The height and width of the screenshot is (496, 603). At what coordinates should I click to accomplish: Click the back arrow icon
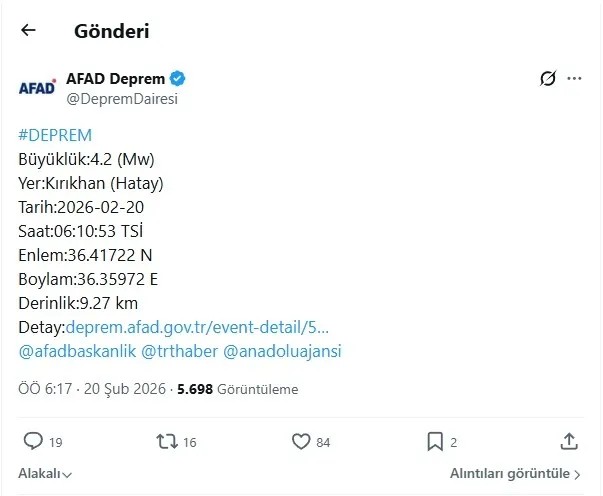coord(28,30)
